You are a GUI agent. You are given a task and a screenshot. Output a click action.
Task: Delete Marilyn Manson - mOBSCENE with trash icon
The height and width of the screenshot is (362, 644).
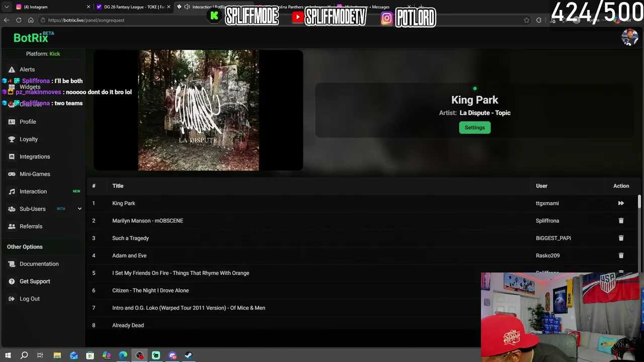pos(621,221)
